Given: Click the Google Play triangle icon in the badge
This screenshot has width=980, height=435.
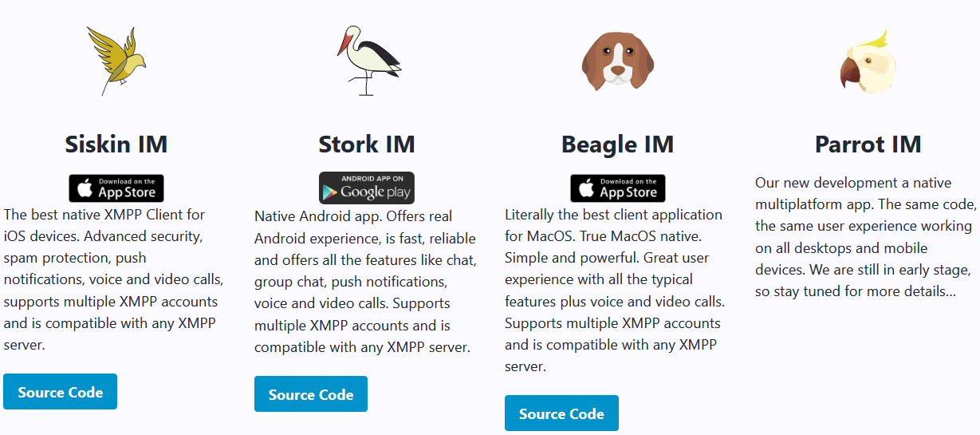Looking at the screenshot, I should click(329, 192).
